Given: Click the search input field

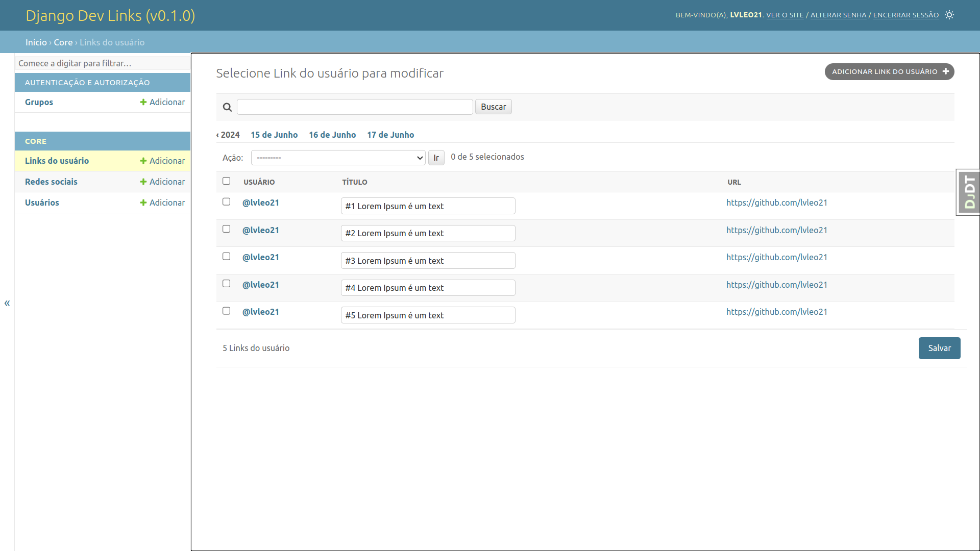Looking at the screenshot, I should 355,106.
